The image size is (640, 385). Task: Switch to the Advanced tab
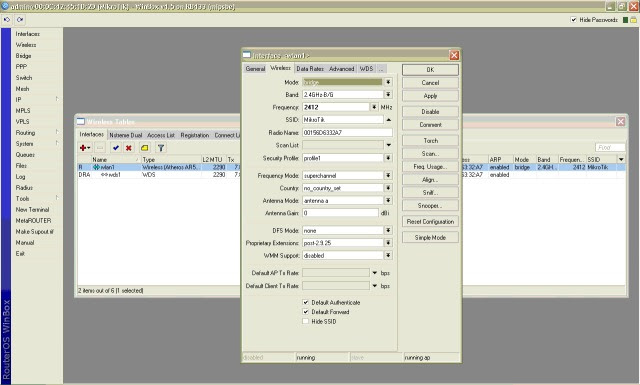point(342,69)
